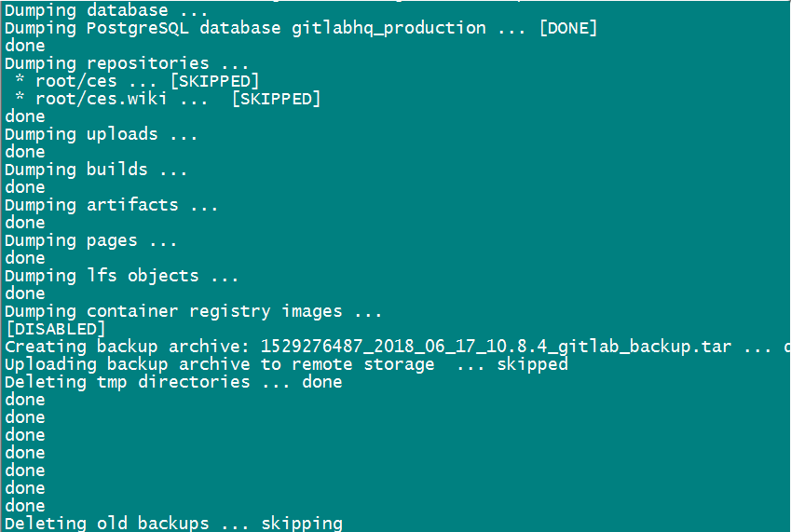Click "Dumping container registry images ..." line

pyautogui.click(x=193, y=311)
